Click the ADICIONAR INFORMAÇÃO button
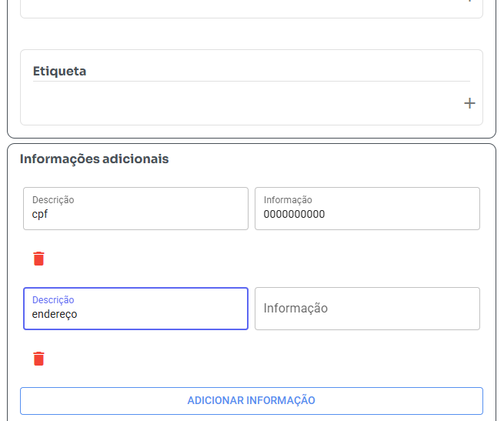 251,400
